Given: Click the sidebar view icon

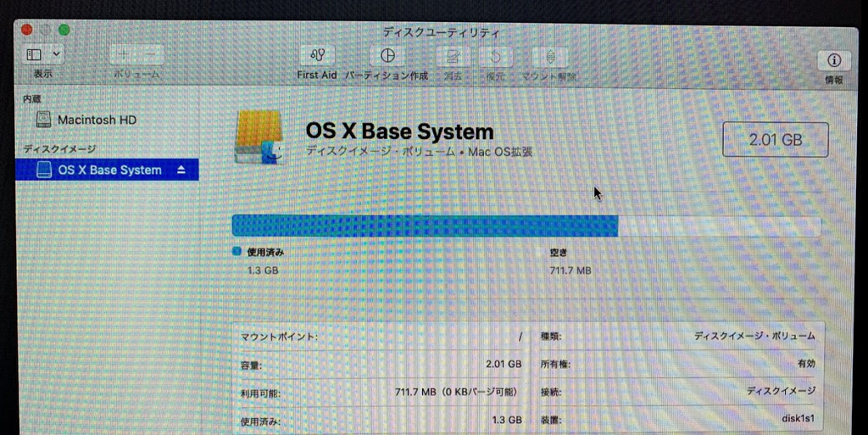Looking at the screenshot, I should [34, 54].
